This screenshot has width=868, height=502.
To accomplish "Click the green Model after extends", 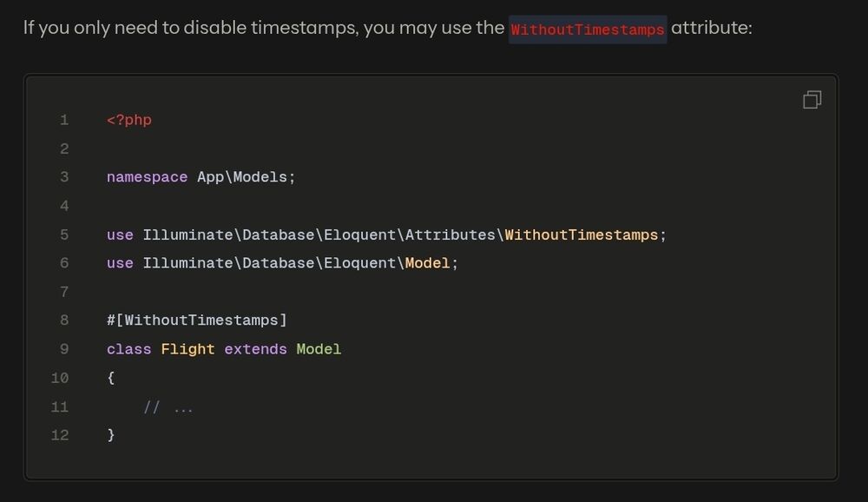I will point(319,349).
